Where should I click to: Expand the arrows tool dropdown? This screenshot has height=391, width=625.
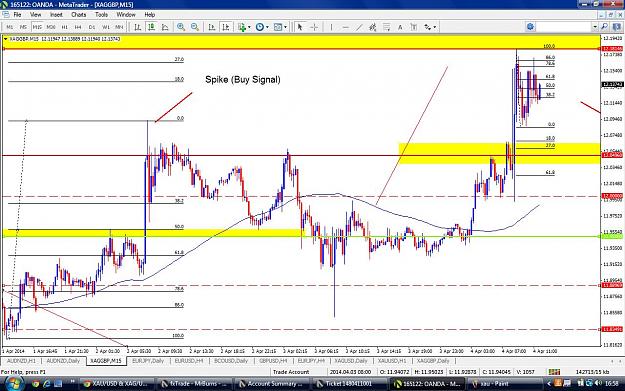pos(434,27)
